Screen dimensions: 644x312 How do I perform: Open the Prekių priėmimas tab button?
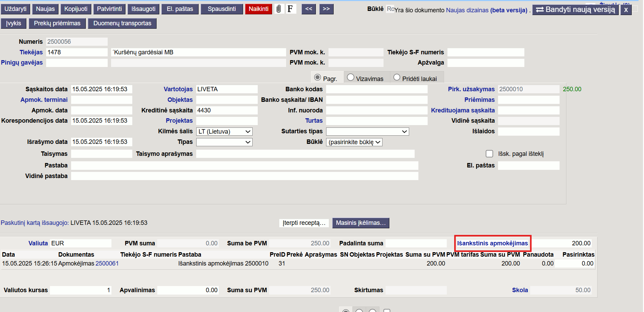pos(57,23)
